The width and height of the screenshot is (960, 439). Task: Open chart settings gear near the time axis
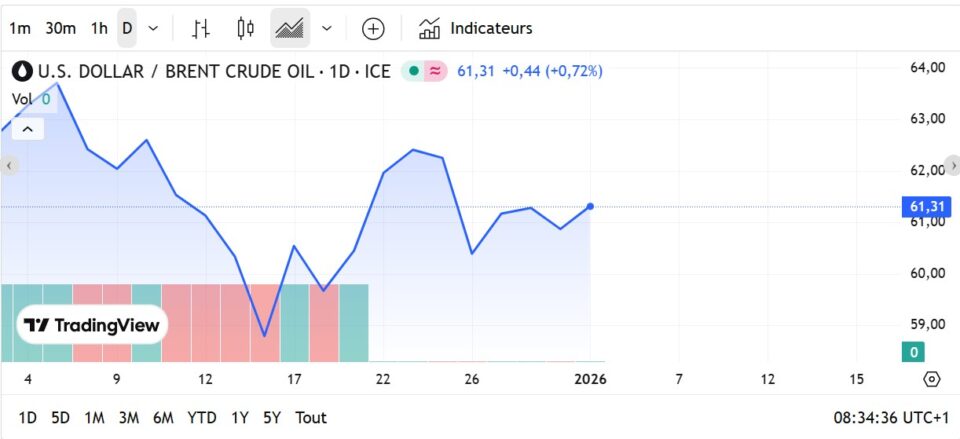(x=932, y=379)
